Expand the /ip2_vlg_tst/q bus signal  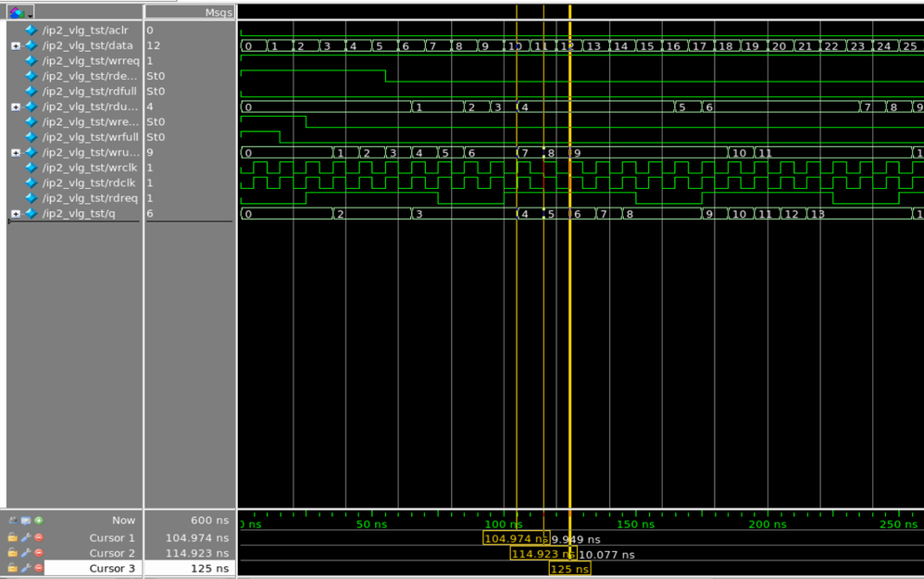point(16,214)
